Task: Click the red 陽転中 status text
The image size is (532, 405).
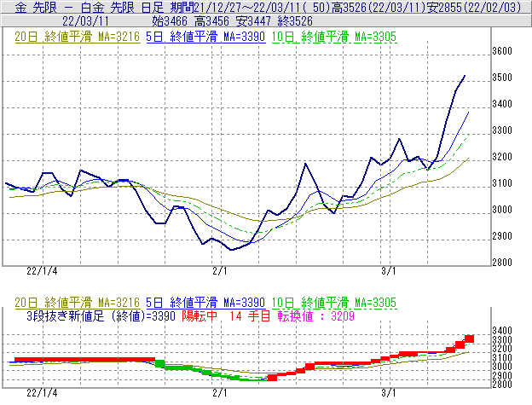Action: pyautogui.click(x=199, y=316)
